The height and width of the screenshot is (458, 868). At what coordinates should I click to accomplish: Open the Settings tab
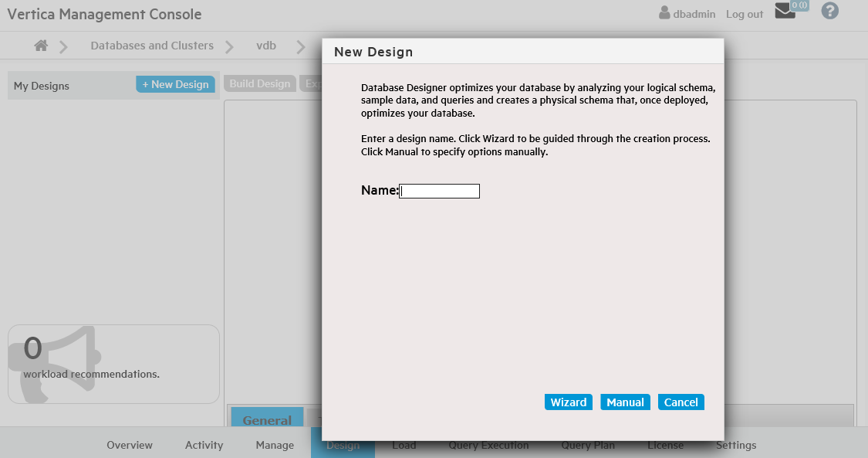pos(735,445)
